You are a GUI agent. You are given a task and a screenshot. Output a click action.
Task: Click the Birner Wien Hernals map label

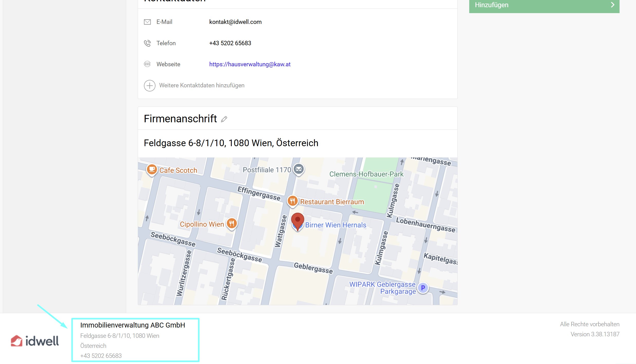point(336,225)
